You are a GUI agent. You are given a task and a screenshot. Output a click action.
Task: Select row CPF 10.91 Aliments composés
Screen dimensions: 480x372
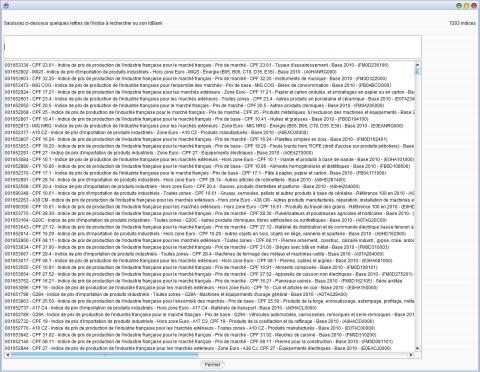point(209,267)
